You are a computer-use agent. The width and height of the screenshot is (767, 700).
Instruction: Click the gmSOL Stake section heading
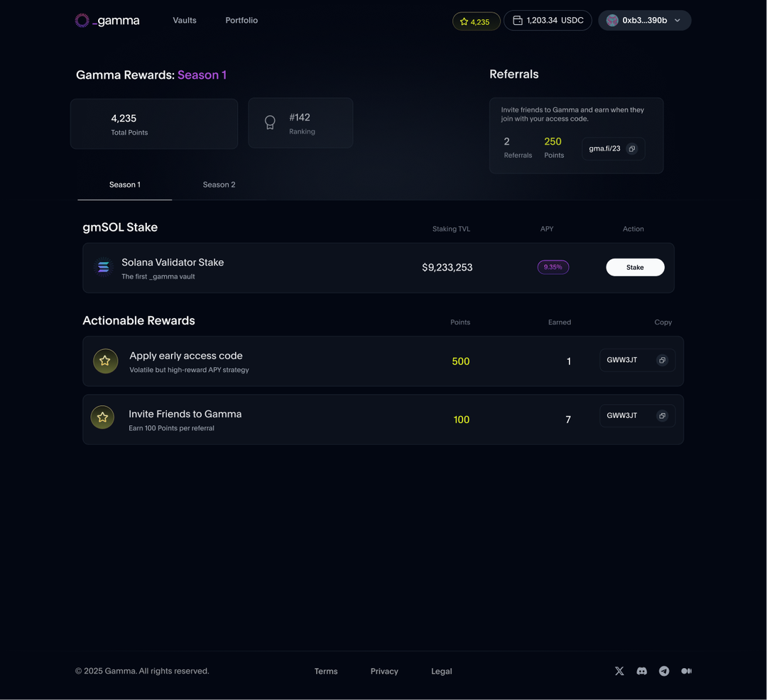120,227
